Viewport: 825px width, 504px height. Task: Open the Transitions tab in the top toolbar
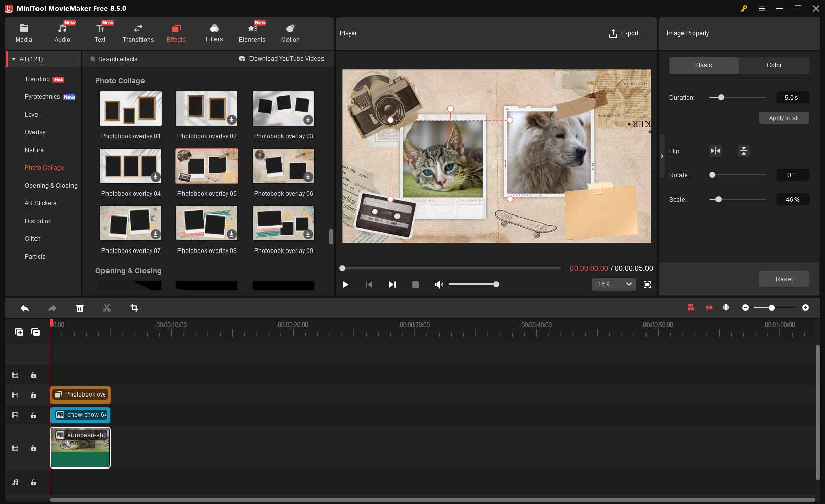138,32
